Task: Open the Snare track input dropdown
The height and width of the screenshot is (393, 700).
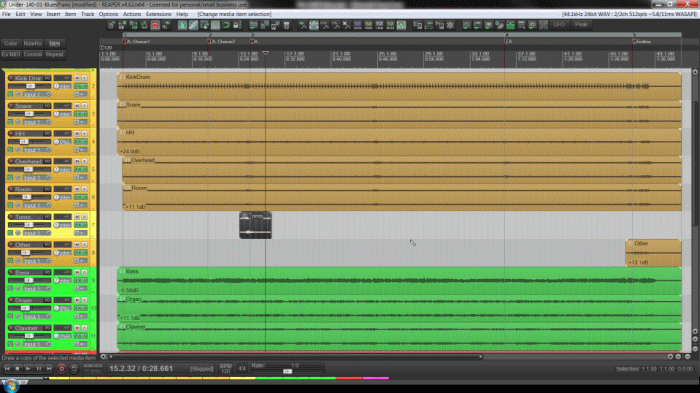Action: (x=37, y=122)
